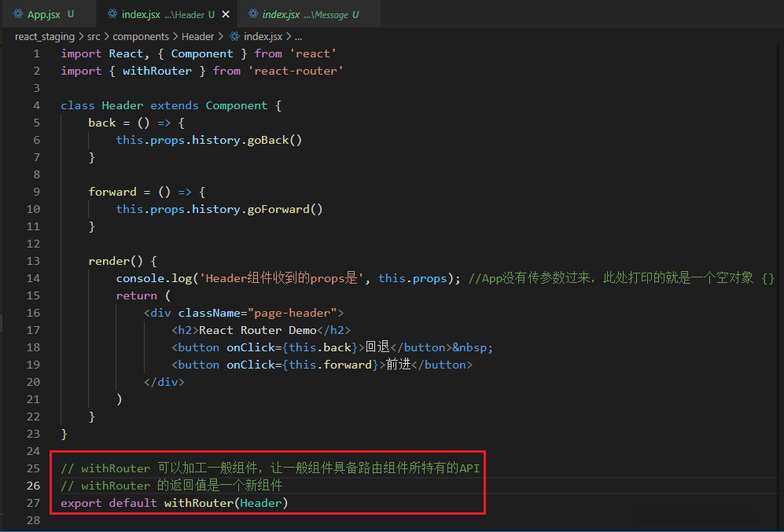Click the React icon on App.jsx tab
Screen dimensions: 784x532
(18, 14)
